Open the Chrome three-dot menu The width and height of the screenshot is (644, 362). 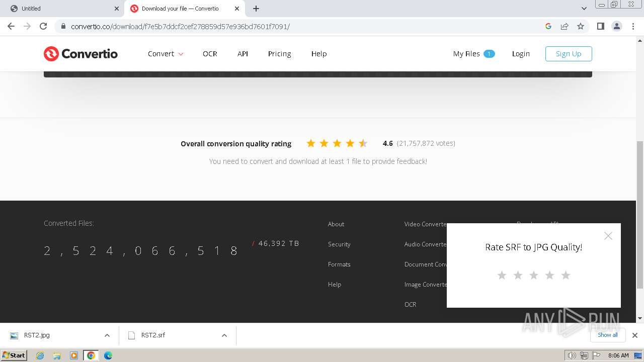coord(632,26)
